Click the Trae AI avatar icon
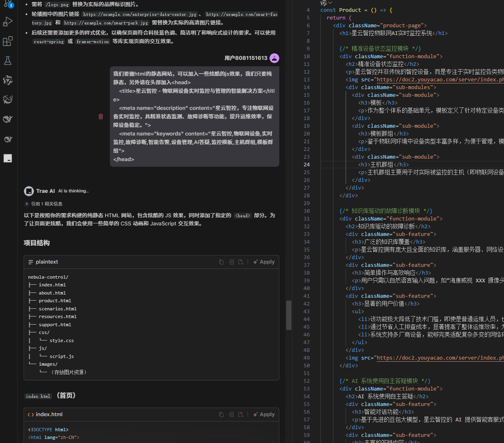The image size is (504, 443). [29, 191]
